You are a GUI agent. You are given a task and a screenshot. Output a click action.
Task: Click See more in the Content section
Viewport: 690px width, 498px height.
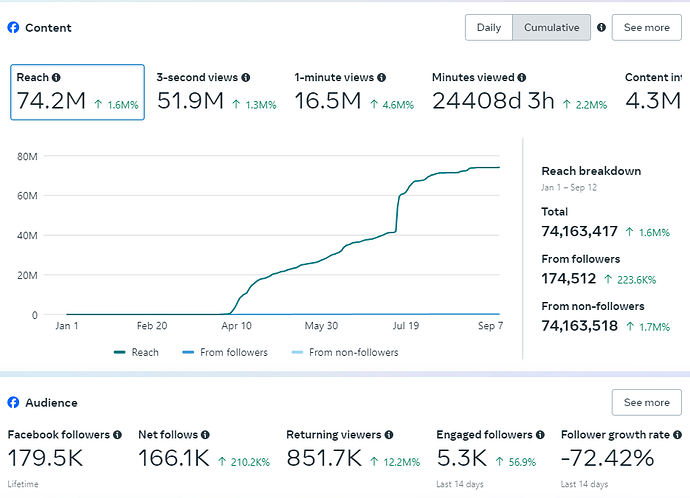pyautogui.click(x=646, y=28)
